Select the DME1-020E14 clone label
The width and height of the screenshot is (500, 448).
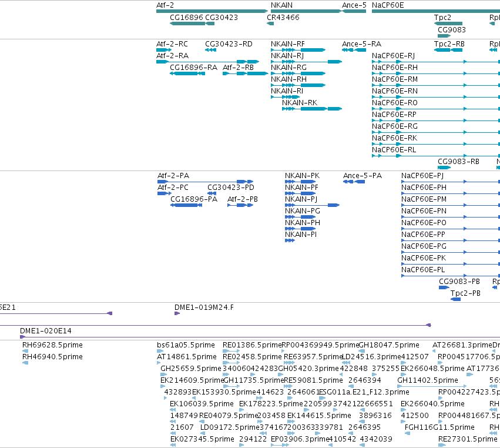pos(46,331)
